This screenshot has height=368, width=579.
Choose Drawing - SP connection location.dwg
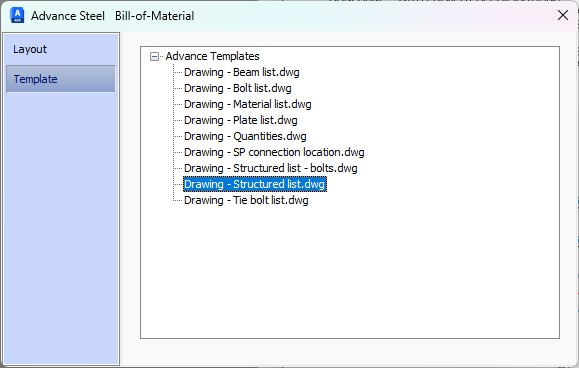(x=274, y=152)
